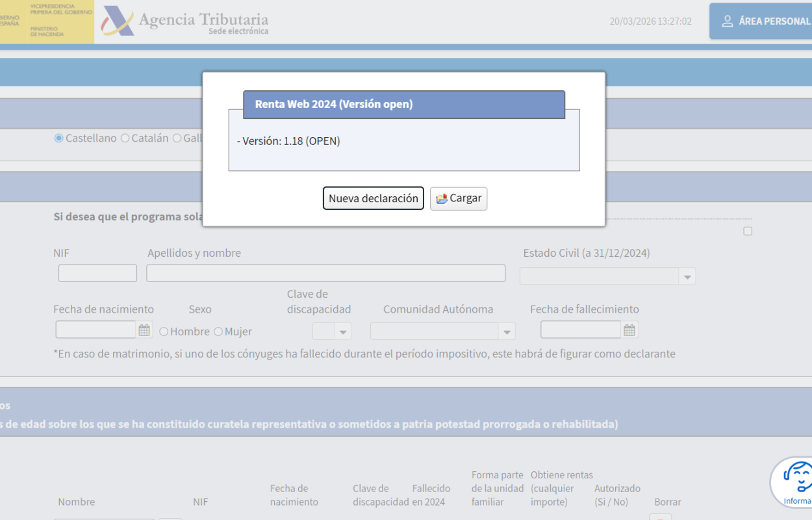The height and width of the screenshot is (520, 812).
Task: Choose Hombre as the sex
Action: pyautogui.click(x=164, y=331)
